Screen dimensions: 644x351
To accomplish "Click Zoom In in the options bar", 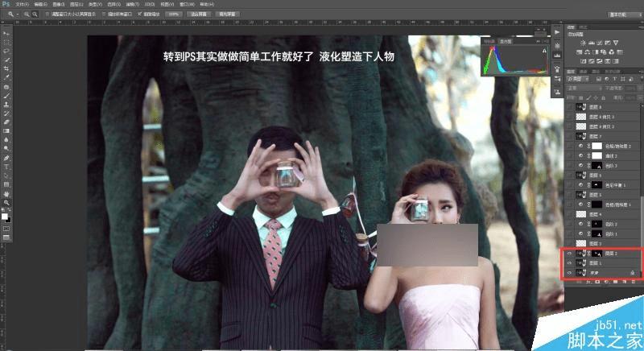I will [x=27, y=14].
